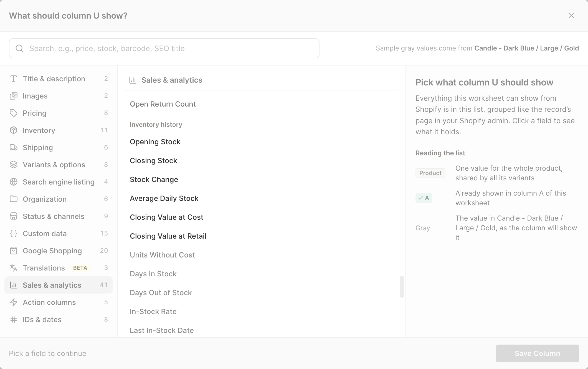Click the Action columns lightning icon
The height and width of the screenshot is (369, 588).
[14, 302]
